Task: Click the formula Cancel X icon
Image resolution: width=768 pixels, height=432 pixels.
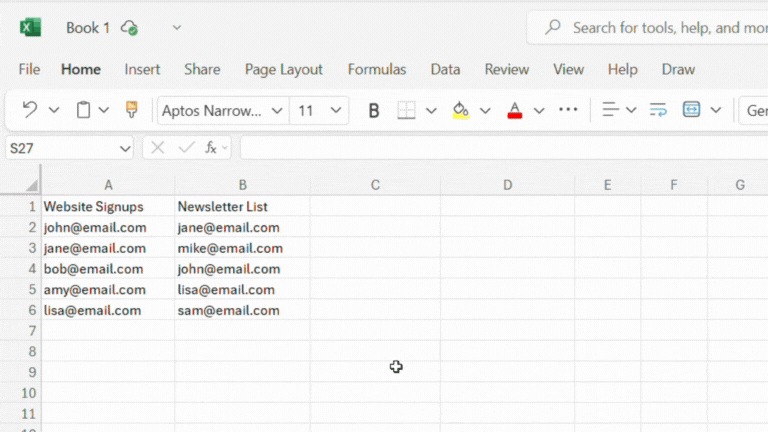Action: click(157, 147)
